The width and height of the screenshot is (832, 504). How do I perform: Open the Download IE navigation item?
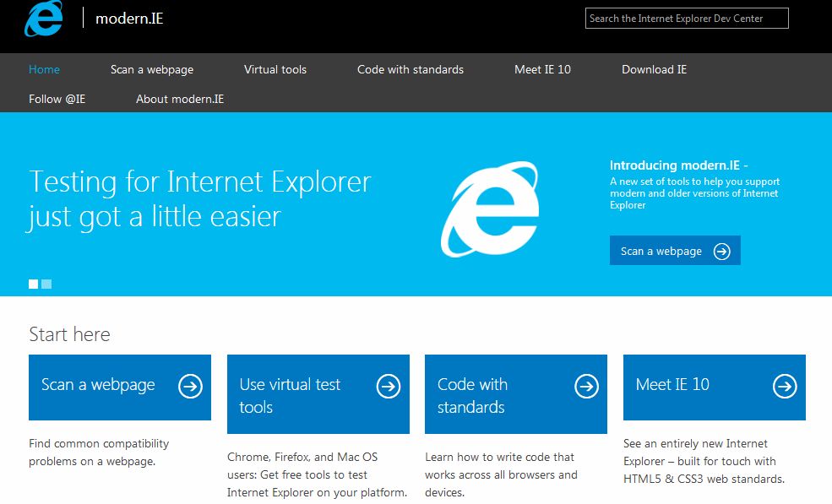click(654, 69)
